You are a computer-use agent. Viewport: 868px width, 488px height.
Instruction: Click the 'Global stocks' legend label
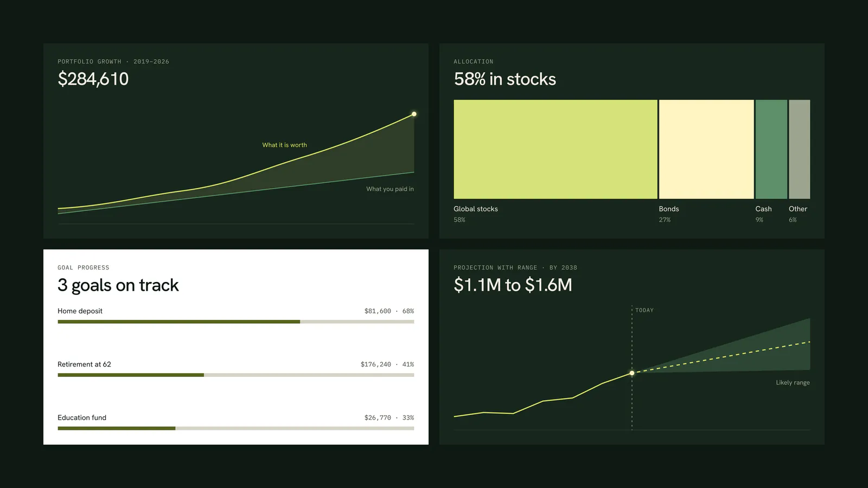point(476,209)
